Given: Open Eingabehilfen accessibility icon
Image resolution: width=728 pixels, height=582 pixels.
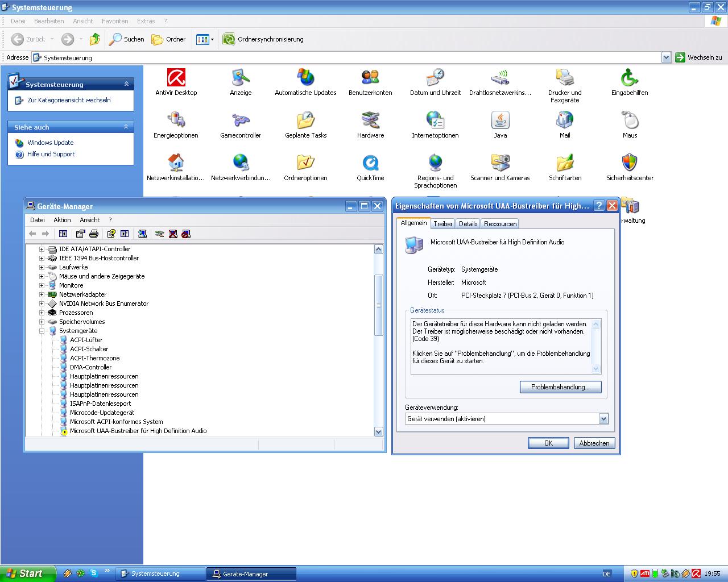Looking at the screenshot, I should coord(630,82).
